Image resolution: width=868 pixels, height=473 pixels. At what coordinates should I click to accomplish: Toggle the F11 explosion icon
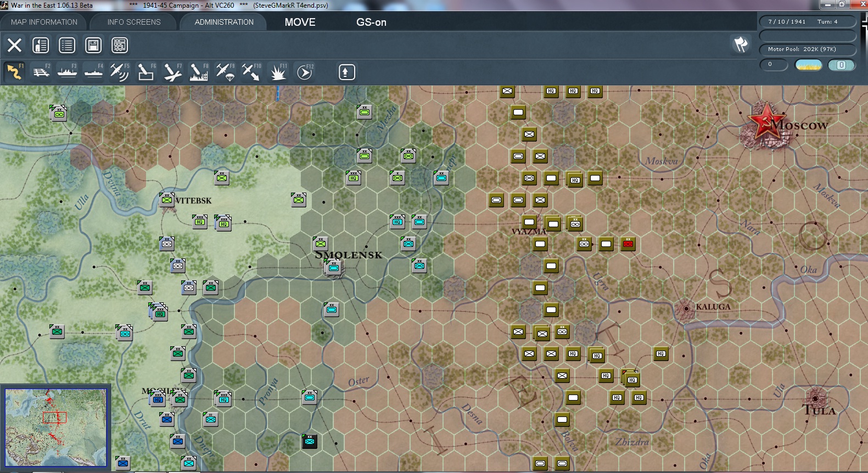(278, 72)
